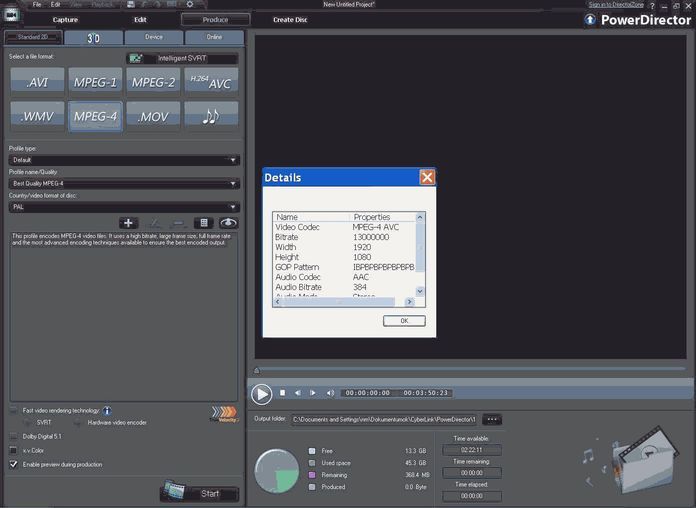Open the Profile type dropdown

(124, 160)
